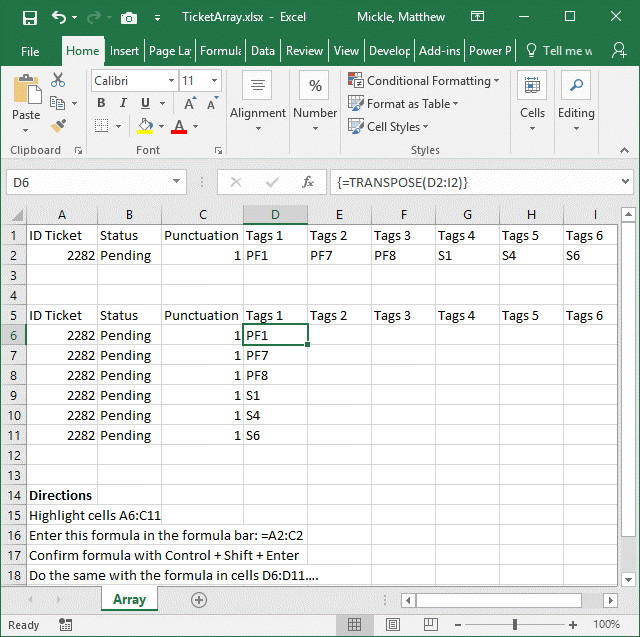Toggle Bold formatting
This screenshot has width=640, height=637.
101,103
